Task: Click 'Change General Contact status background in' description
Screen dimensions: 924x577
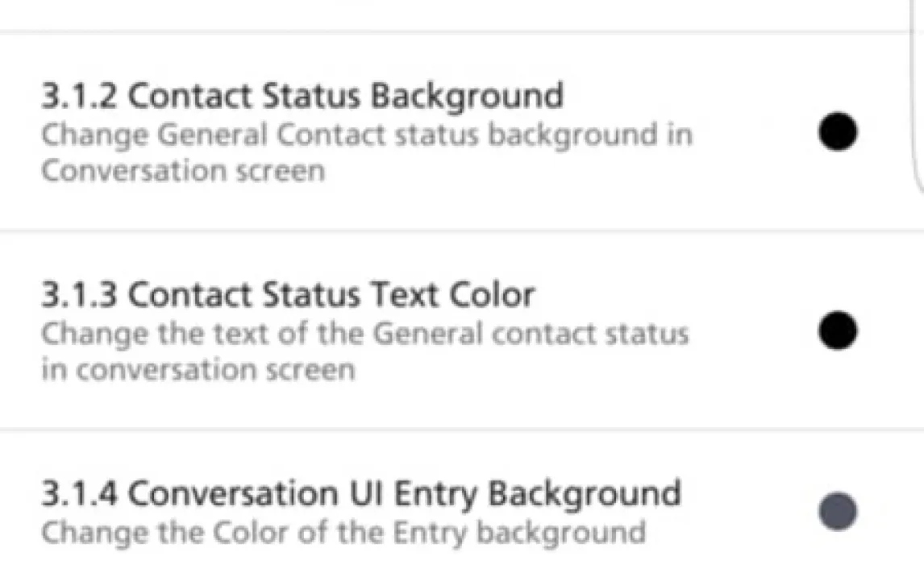Action: (366, 134)
